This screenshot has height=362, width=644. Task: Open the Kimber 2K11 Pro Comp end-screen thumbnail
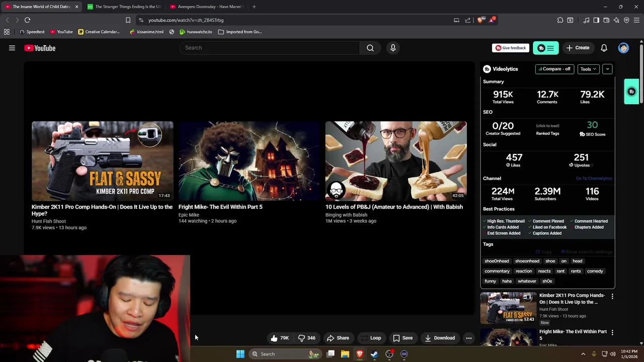coord(103,161)
